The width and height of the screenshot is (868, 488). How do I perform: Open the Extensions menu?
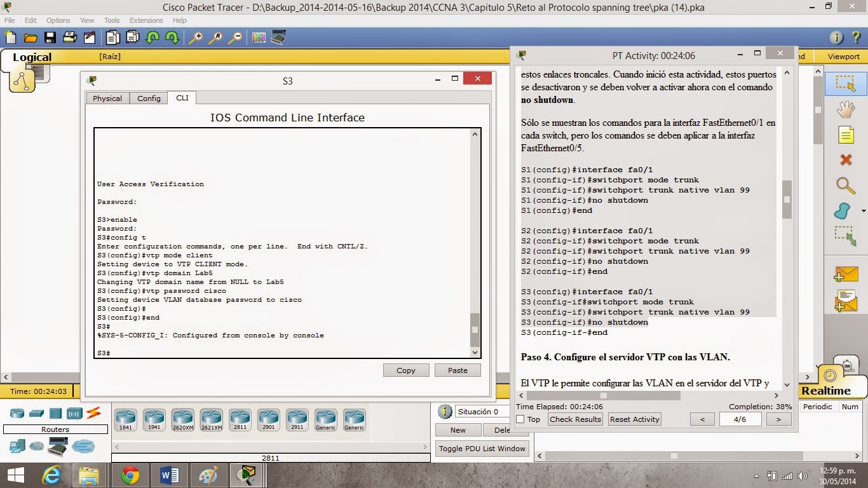[x=146, y=20]
